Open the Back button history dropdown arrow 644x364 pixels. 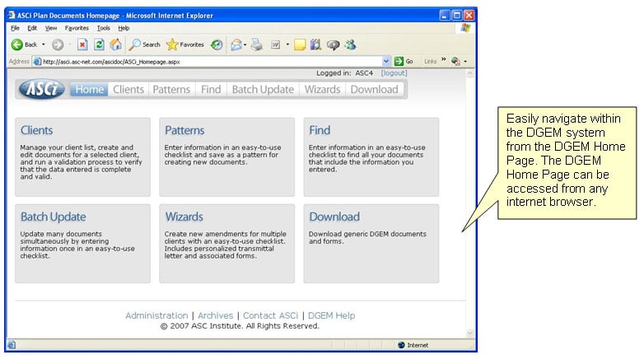coord(44,44)
